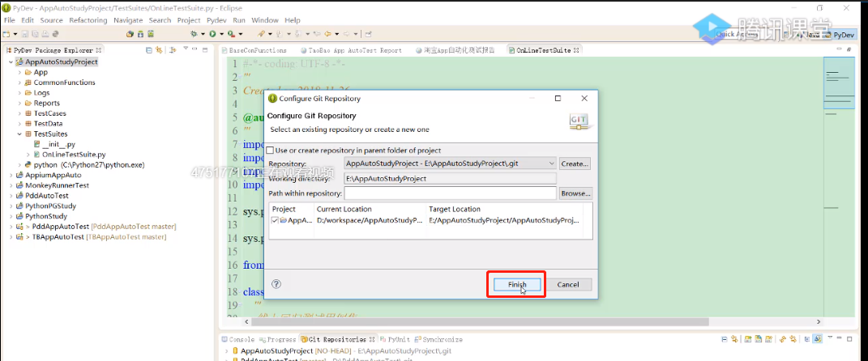Close the OnLineTestSuite editor tab

(576, 49)
